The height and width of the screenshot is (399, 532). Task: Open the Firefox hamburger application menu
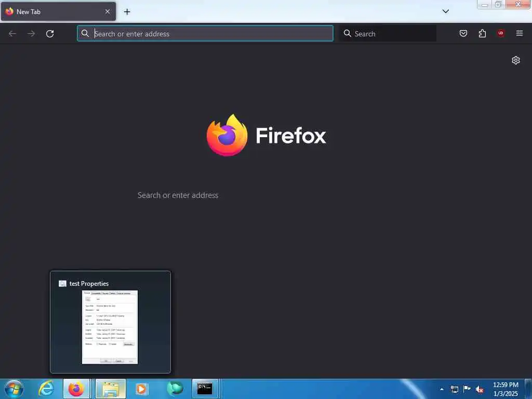pyautogui.click(x=520, y=33)
